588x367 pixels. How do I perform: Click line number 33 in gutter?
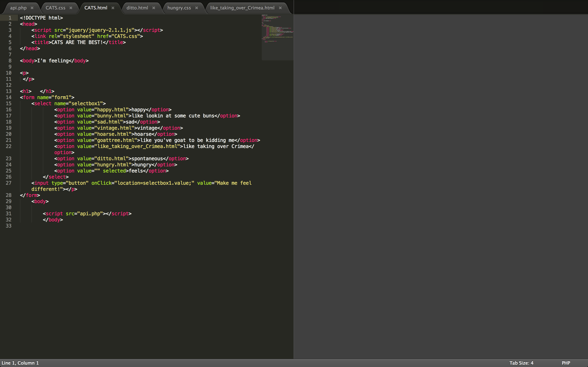[9, 226]
